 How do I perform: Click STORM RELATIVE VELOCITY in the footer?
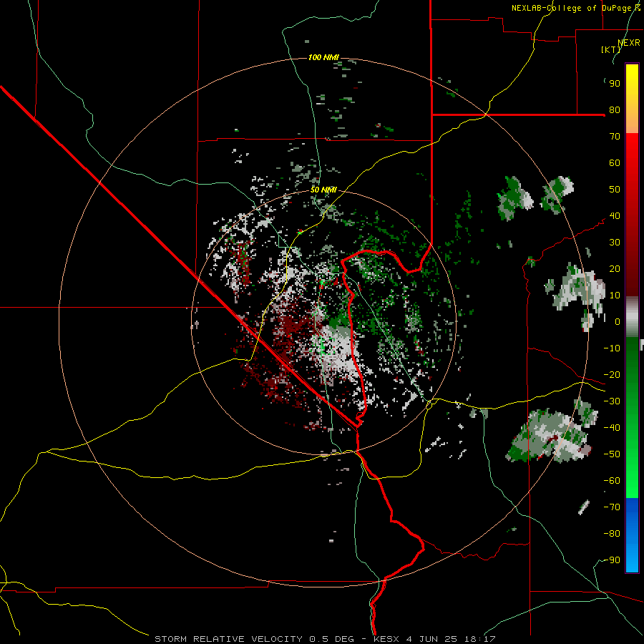(x=229, y=639)
